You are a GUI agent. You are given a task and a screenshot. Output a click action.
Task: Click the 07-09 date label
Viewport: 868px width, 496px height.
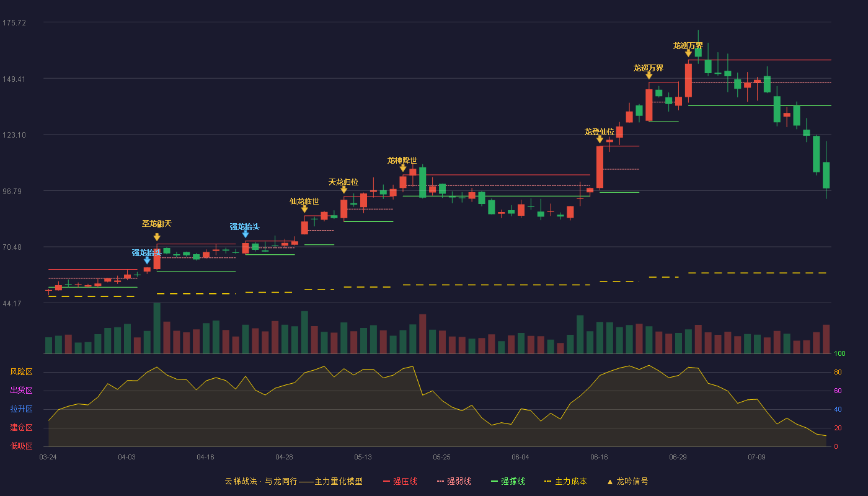point(756,457)
